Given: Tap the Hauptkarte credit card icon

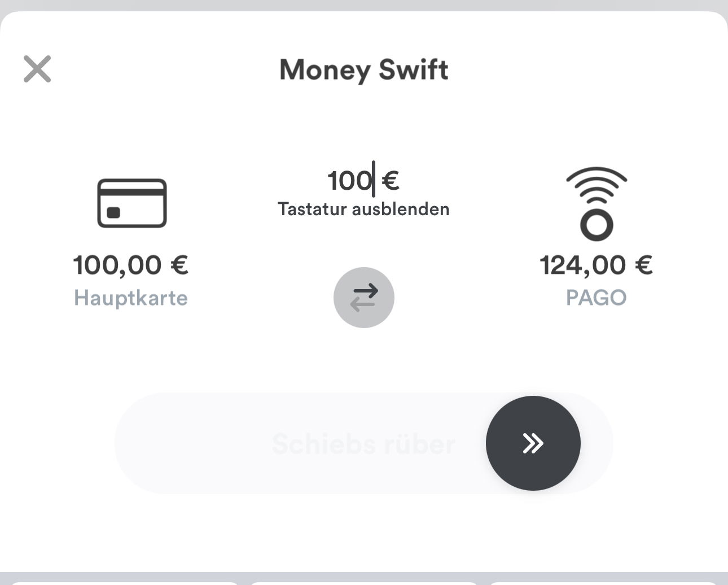Looking at the screenshot, I should 132,203.
